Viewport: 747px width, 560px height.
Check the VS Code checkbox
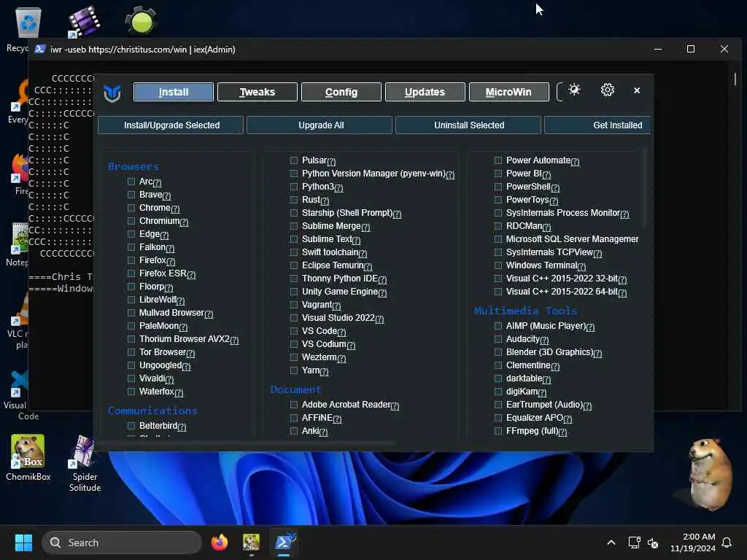(294, 331)
